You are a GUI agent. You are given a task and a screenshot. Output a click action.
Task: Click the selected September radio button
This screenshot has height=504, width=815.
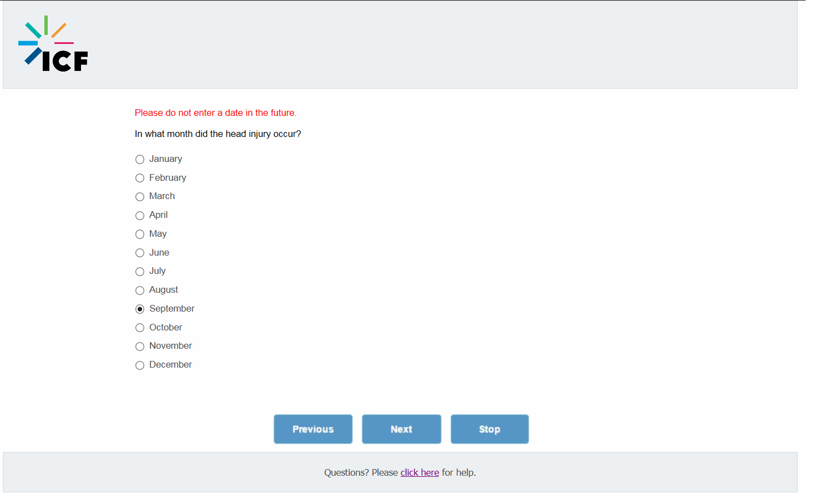140,309
